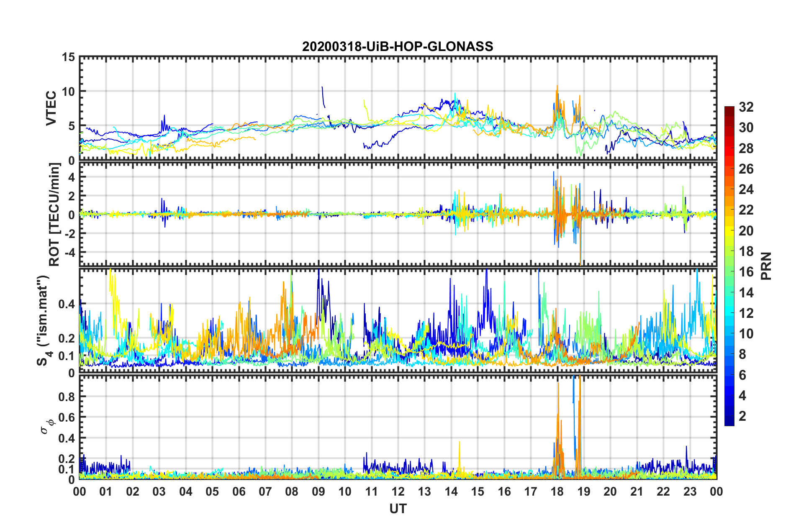Pick the "09" hour tick label
Image resolution: width=796 pixels, height=532 pixels.
[318, 492]
